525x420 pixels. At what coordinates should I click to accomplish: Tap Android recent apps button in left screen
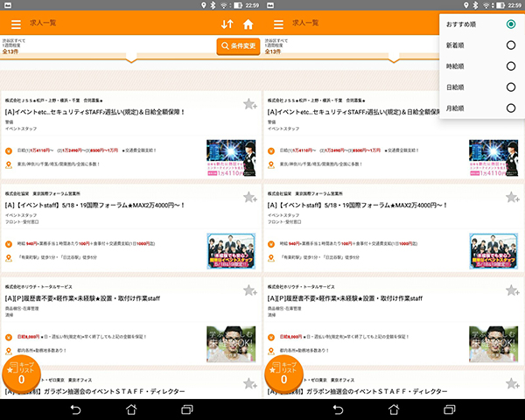point(187,409)
